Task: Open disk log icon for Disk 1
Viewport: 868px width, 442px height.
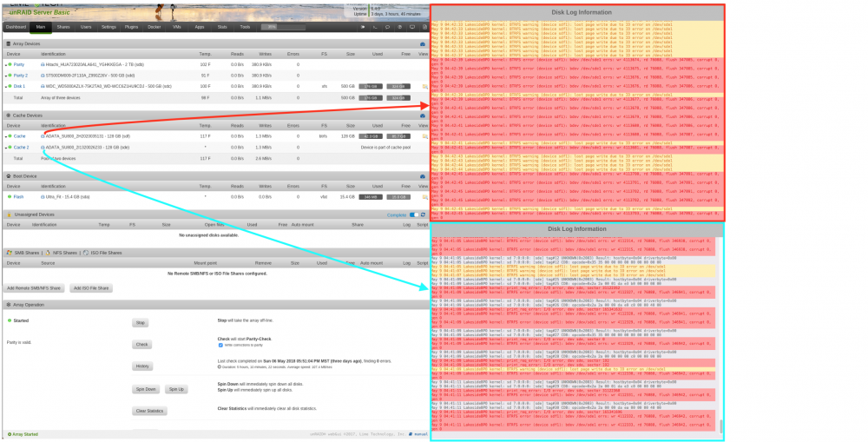Action: click(43, 87)
